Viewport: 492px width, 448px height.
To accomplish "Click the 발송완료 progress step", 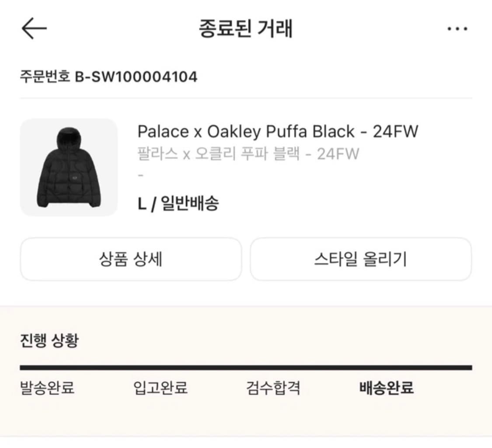I will coord(47,388).
